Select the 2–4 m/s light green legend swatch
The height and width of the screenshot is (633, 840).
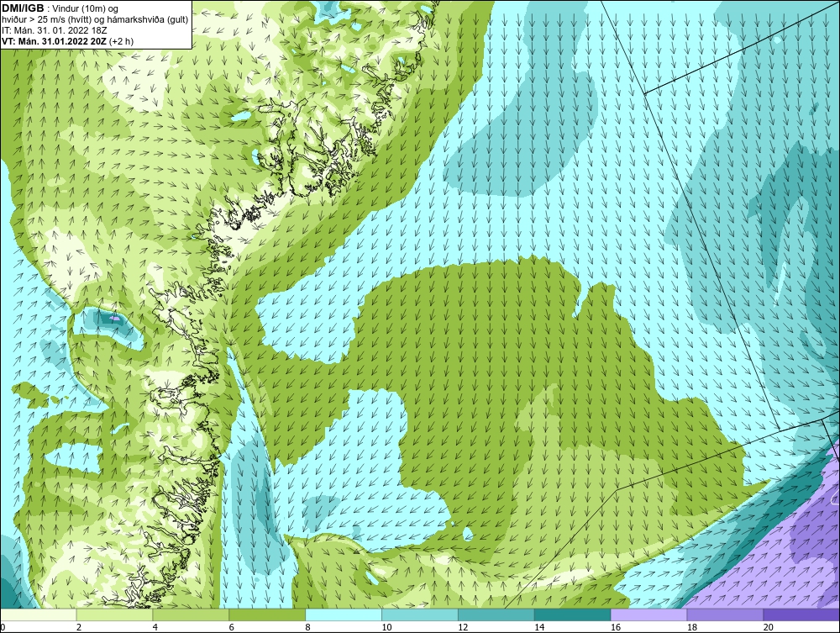tap(114, 615)
